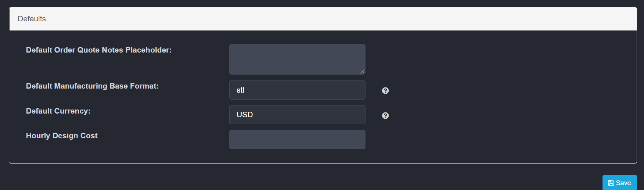Select the Default Currency input field
The image size is (644, 190).
(x=297, y=115)
